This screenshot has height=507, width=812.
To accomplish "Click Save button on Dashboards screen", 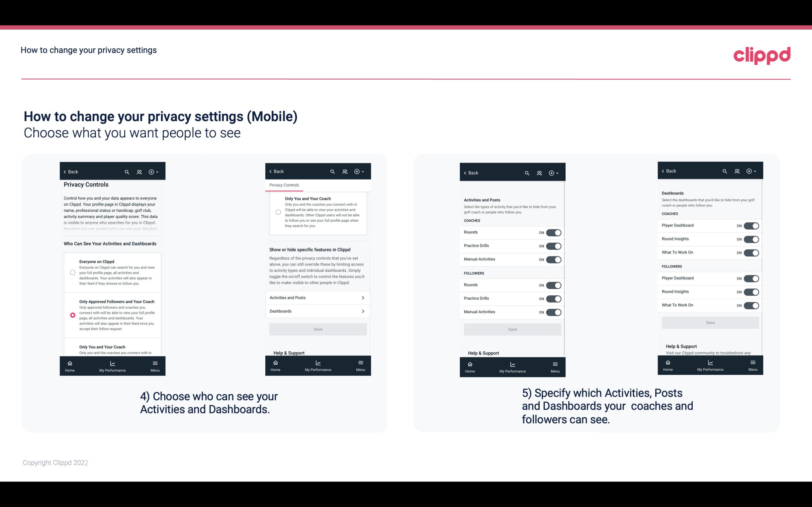I will (x=710, y=322).
